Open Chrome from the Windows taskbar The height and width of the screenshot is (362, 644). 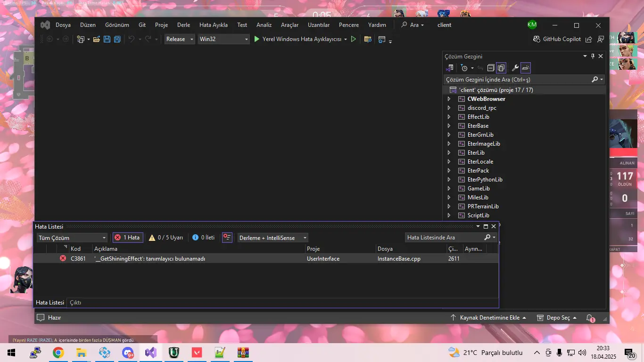[58, 353]
